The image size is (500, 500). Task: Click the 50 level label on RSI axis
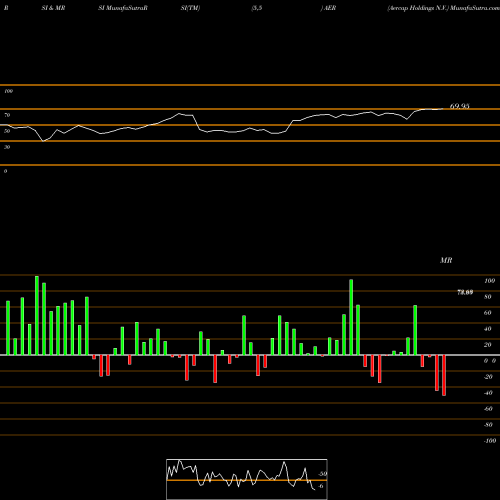pos(7,131)
